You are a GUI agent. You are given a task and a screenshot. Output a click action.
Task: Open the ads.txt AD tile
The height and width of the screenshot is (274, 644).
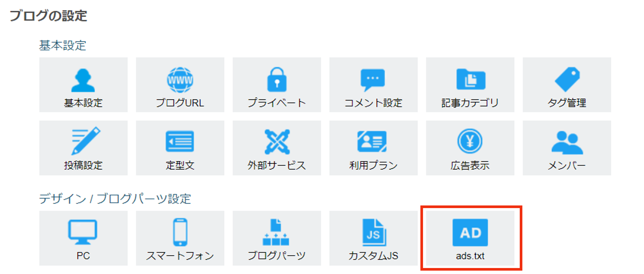tap(470, 238)
